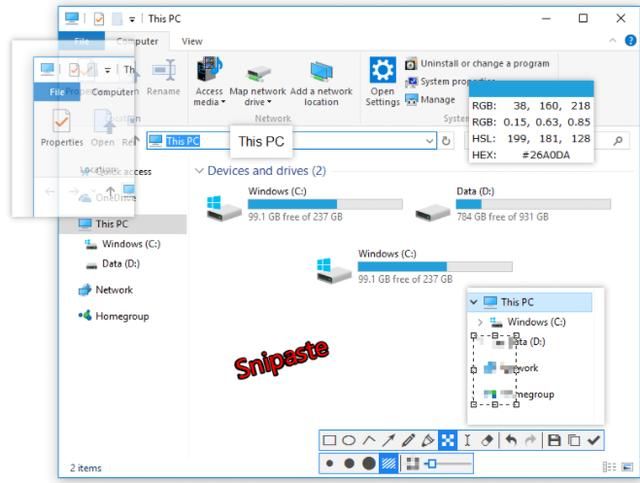Select Homegroup in navigation pane
The image size is (640, 483).
click(113, 316)
